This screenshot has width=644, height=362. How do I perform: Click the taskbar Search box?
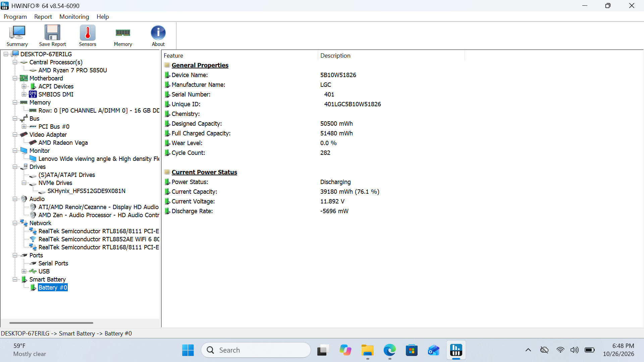[256, 350]
